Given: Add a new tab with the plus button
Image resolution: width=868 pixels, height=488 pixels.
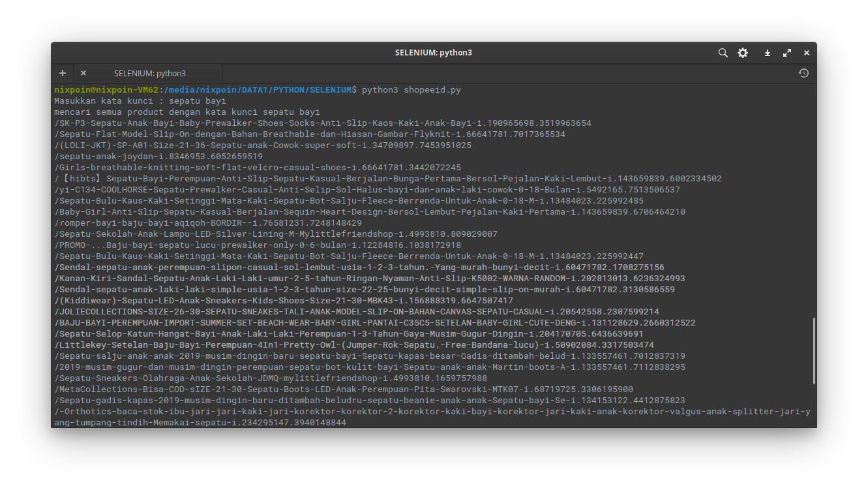Looking at the screenshot, I should pos(63,73).
